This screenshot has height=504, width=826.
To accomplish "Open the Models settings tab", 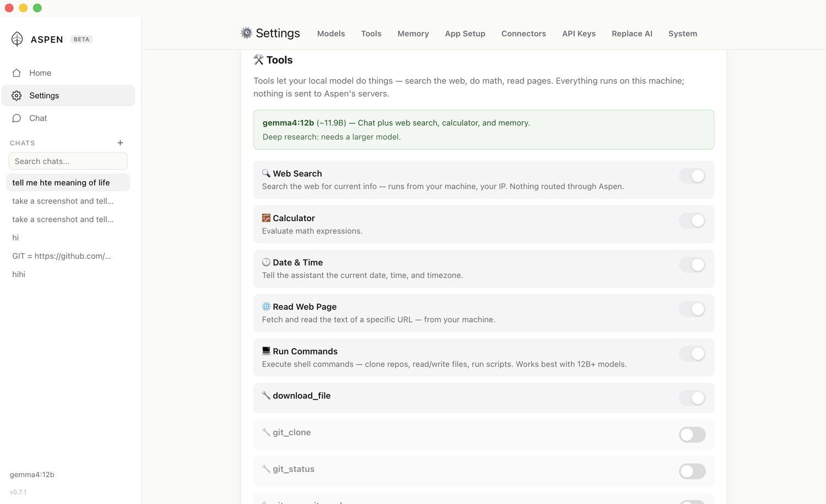I will 331,34.
